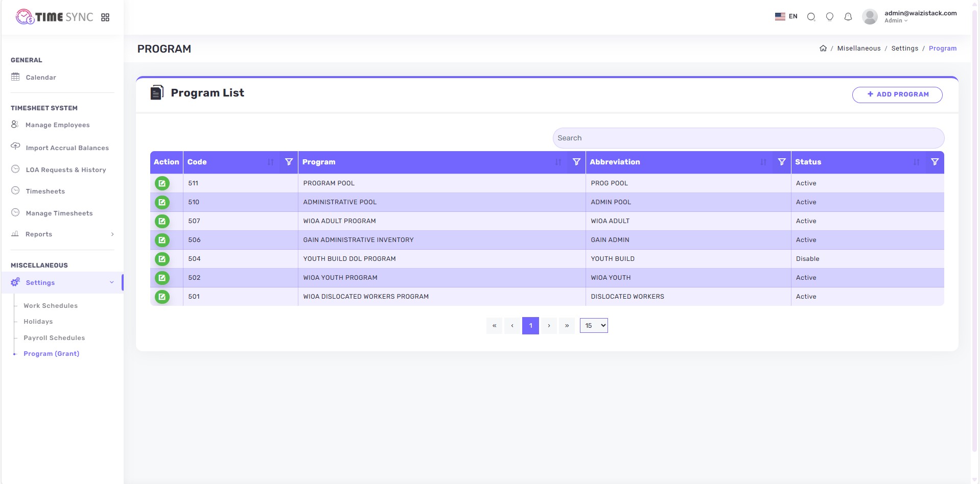
Task: Click Settings breadcrumb link
Action: click(x=905, y=49)
